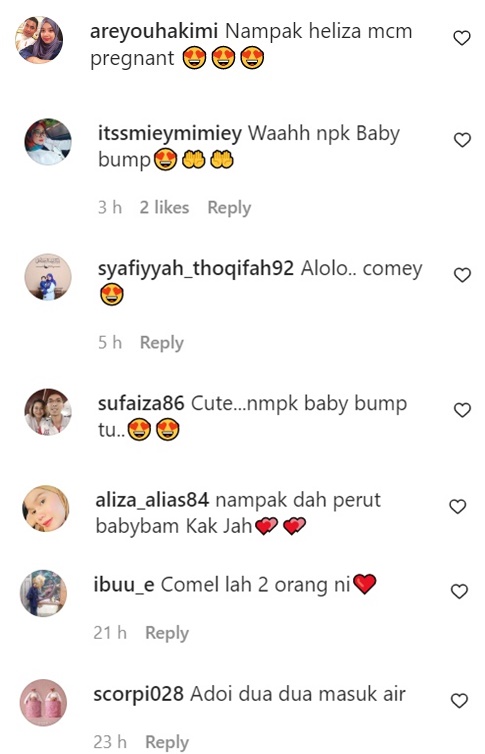Like ibuu_e's Comel lah comment
Image resolution: width=485 pixels, height=754 pixels.
tap(459, 591)
